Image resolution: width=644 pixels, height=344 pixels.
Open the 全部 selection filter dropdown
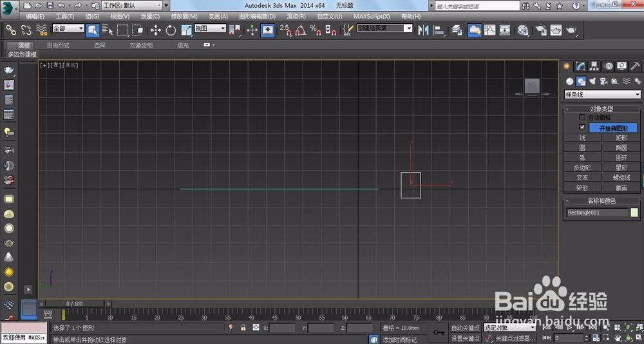pos(68,28)
